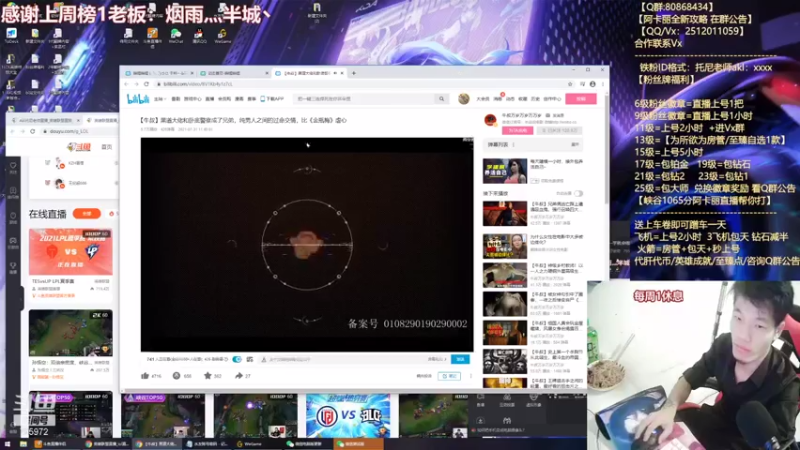Open the 2021 LPL TES vs LP stream card
The image size is (800, 450).
tap(70, 252)
